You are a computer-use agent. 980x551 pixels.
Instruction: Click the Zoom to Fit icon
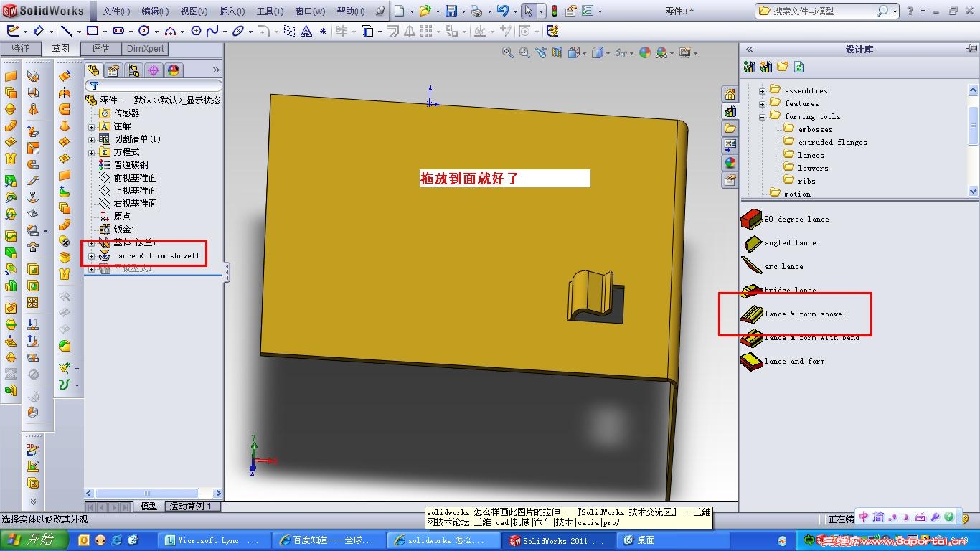point(508,52)
